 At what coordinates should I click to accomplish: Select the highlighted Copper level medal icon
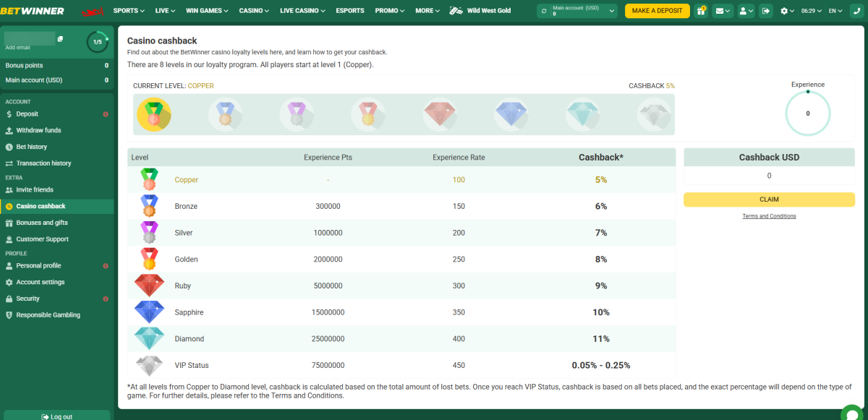153,114
